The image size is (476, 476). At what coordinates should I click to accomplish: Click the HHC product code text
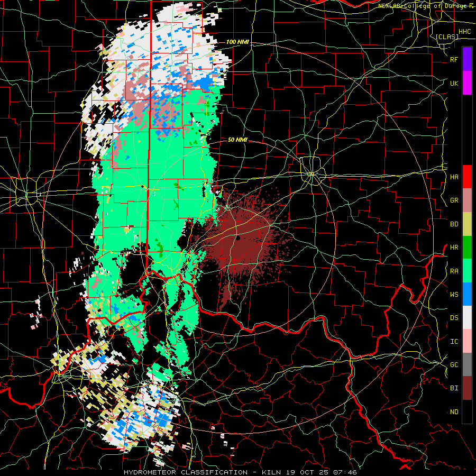point(464,32)
